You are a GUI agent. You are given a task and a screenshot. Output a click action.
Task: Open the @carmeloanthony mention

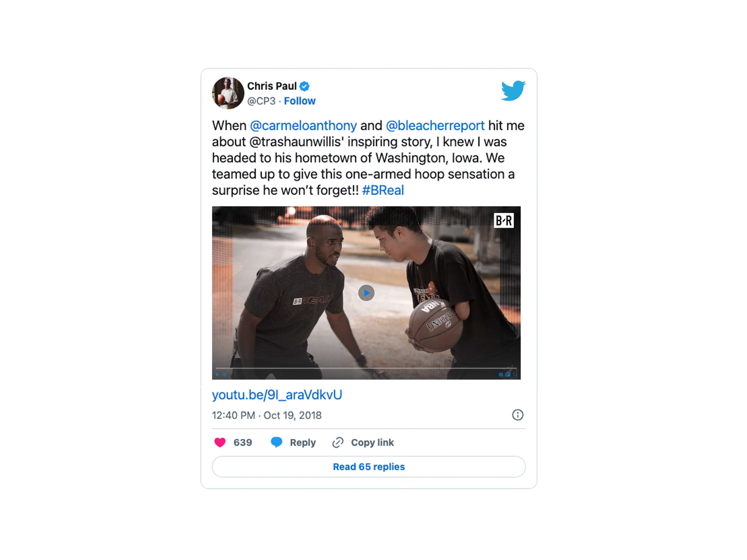coord(303,126)
